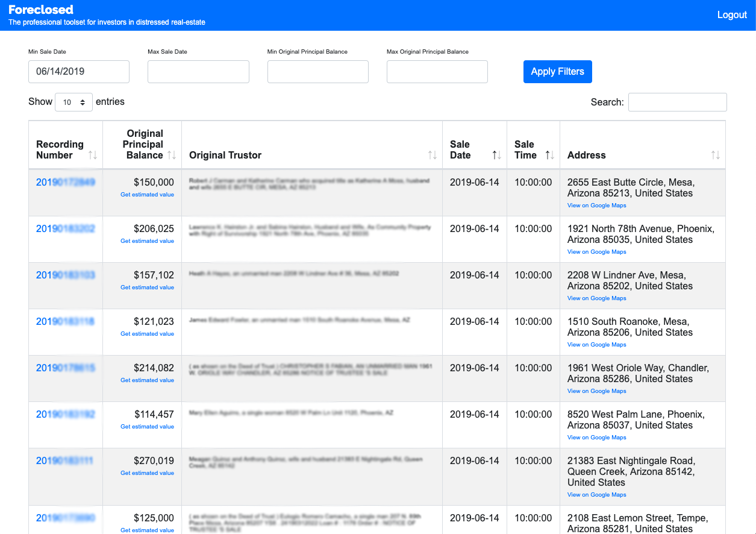Click the Min Sale Date field
Viewport: 756px width, 534px height.
(x=79, y=71)
